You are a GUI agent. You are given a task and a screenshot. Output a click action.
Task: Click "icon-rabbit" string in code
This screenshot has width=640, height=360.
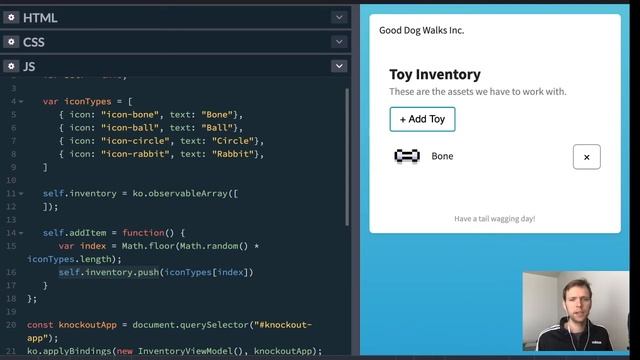135,154
